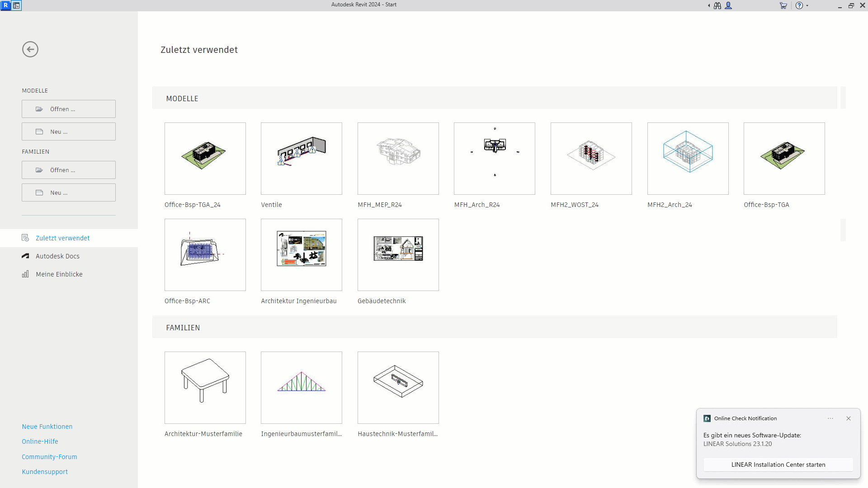Open a family with Öffnen under FAMILIEN
The width and height of the screenshot is (868, 488).
pyautogui.click(x=69, y=170)
